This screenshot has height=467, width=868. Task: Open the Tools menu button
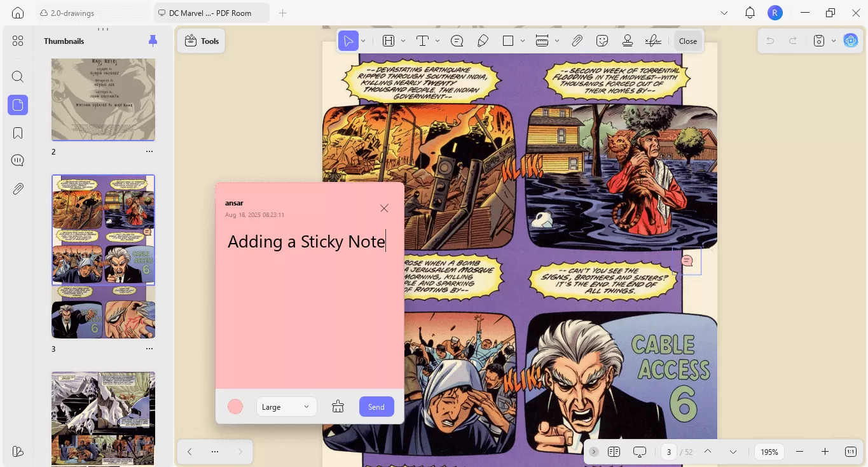202,41
